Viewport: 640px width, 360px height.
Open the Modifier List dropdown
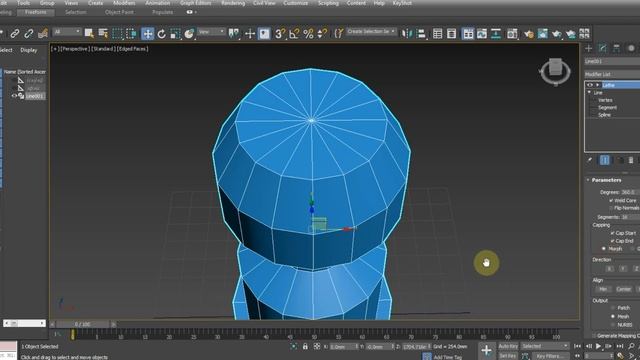612,74
